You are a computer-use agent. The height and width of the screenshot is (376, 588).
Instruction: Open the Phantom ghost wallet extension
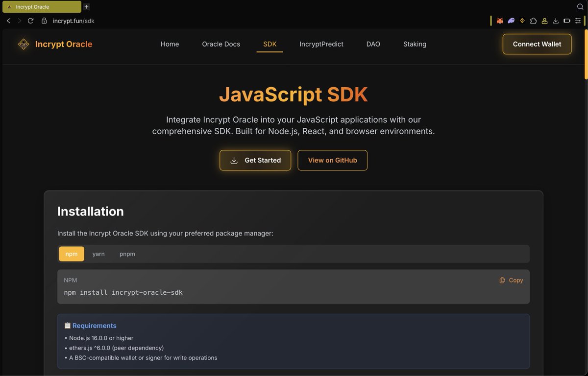point(511,21)
